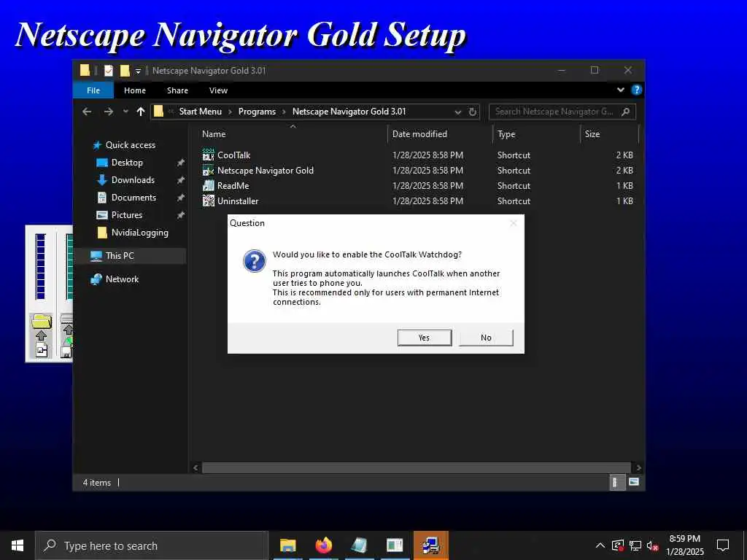Open Desktop in the navigation pane
The image size is (747, 560).
click(x=127, y=163)
